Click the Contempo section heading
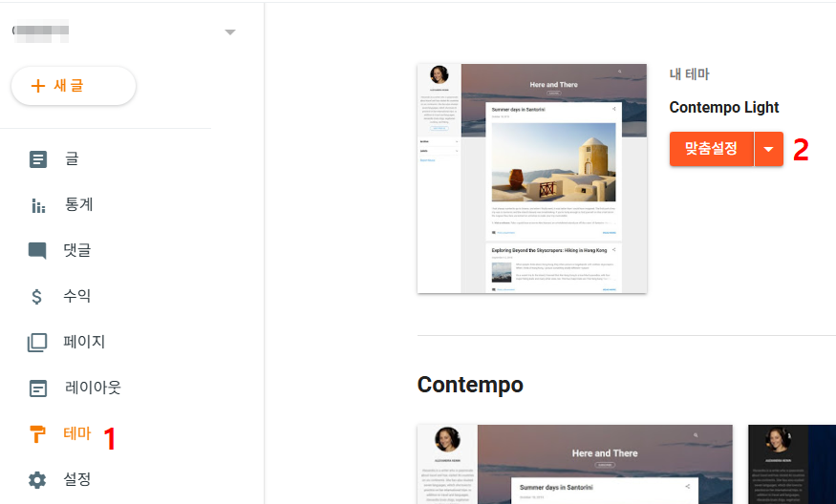This screenshot has height=504, width=836. click(x=470, y=385)
